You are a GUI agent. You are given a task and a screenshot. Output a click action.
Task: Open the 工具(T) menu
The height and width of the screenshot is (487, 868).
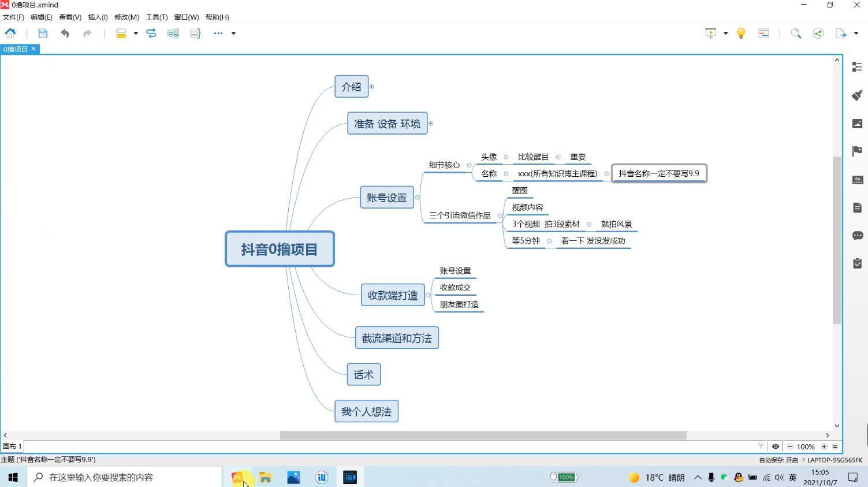coord(156,17)
